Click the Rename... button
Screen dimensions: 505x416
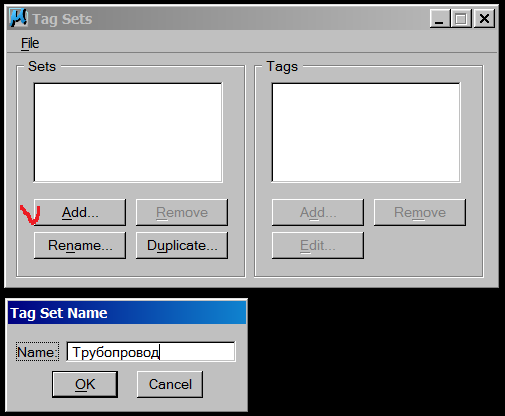(80, 245)
